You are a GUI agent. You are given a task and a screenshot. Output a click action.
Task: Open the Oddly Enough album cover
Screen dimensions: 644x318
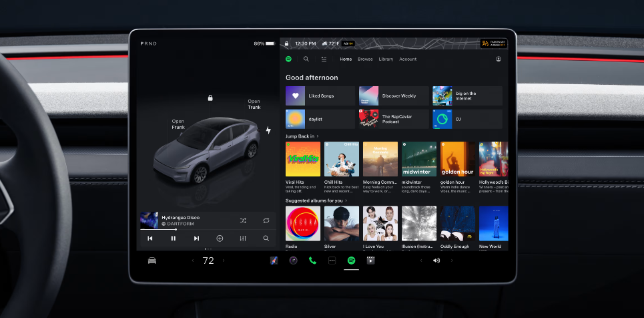(458, 223)
